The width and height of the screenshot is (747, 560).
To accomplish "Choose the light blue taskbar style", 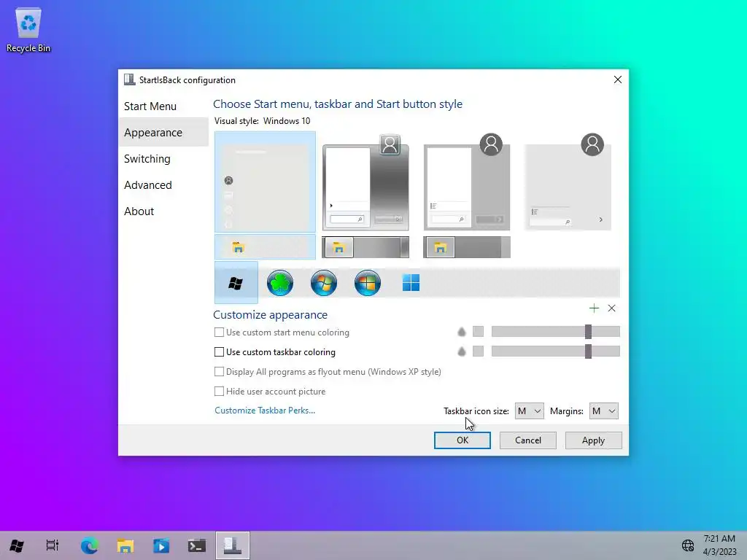I will (x=265, y=246).
